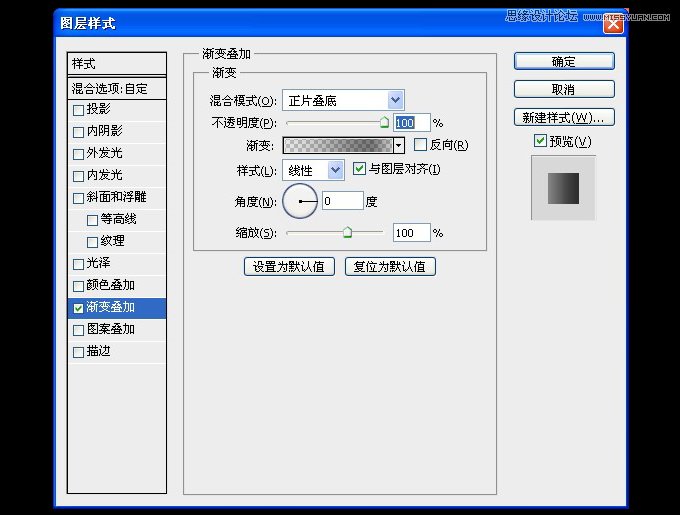
Task: Click 新建样式 new style button
Action: (564, 117)
